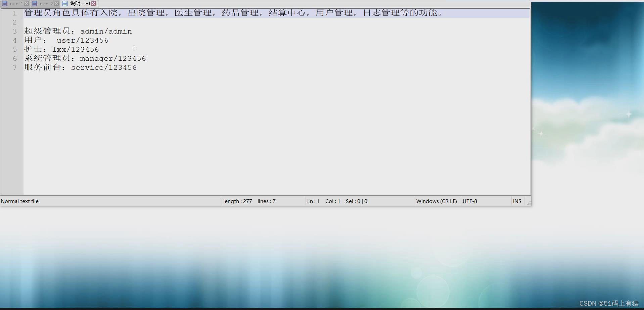Click the 用户: user/123456 line

(66, 40)
